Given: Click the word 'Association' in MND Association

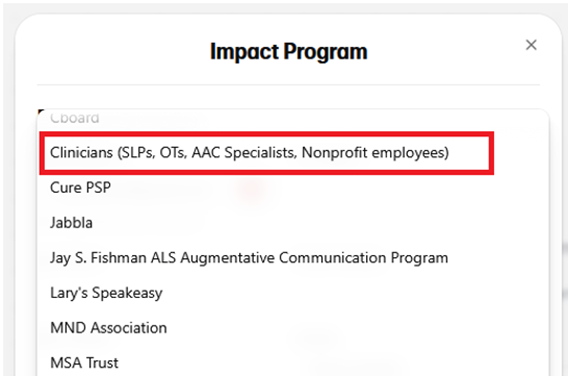Looking at the screenshot, I should coord(129,328).
